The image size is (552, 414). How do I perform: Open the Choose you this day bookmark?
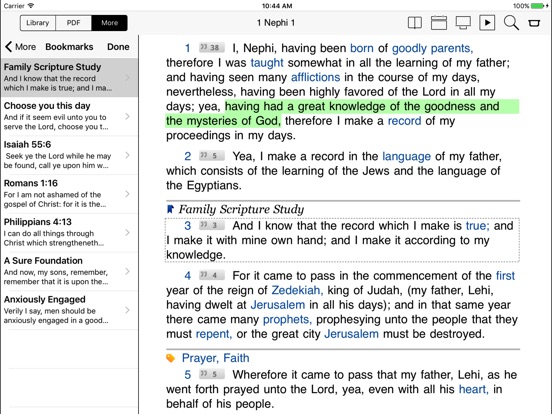(x=69, y=116)
